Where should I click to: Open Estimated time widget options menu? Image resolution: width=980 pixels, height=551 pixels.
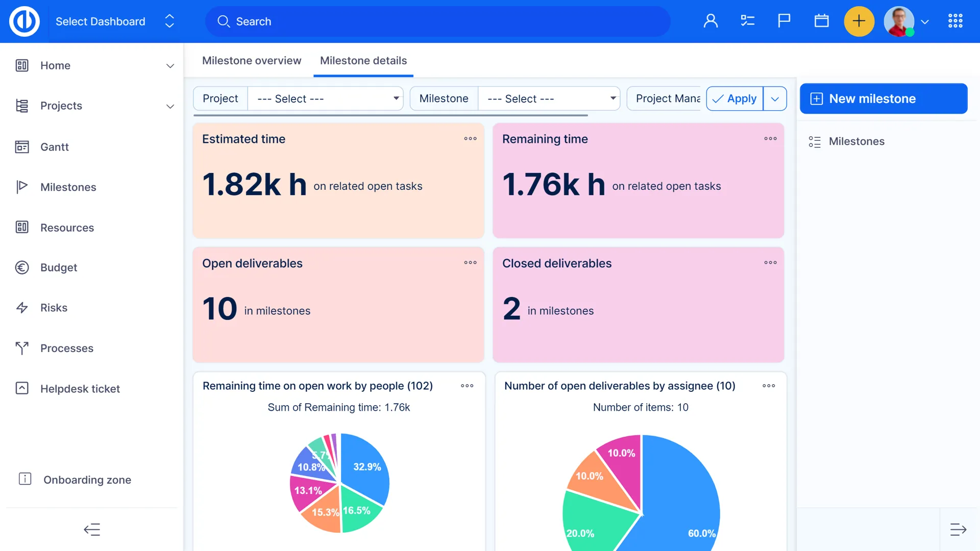[470, 139]
